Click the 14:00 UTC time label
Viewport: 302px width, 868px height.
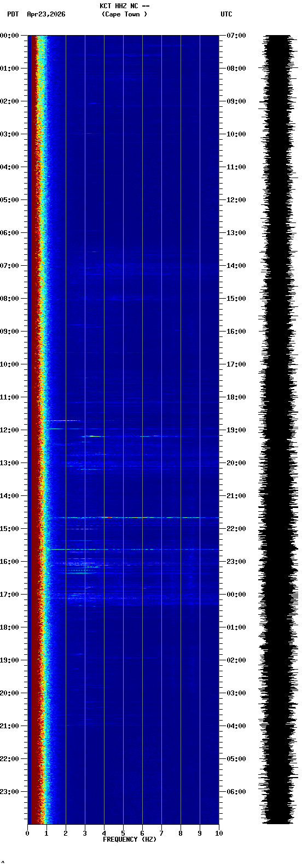pyautogui.click(x=236, y=266)
